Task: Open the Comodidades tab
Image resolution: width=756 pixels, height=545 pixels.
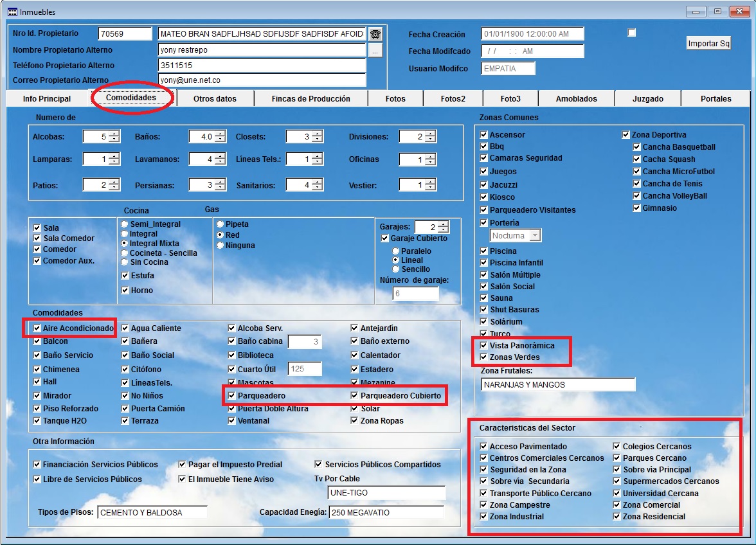Action: coord(131,98)
